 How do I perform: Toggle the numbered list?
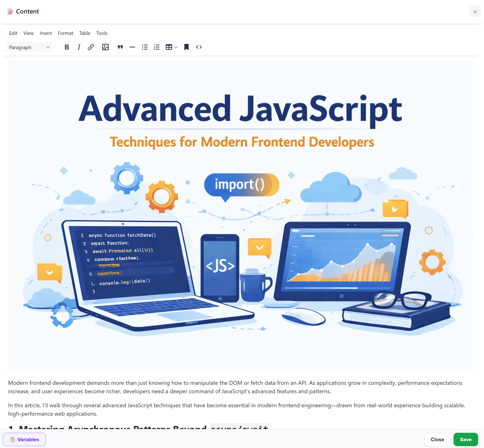157,47
